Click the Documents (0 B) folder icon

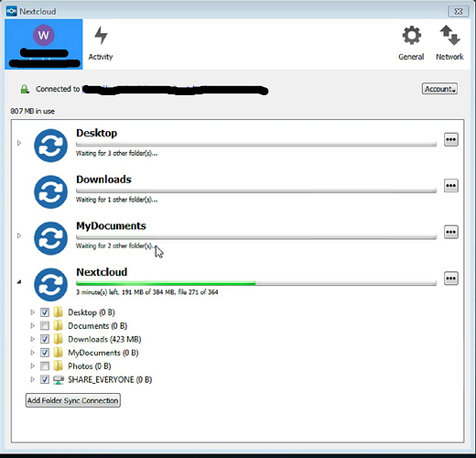point(58,325)
